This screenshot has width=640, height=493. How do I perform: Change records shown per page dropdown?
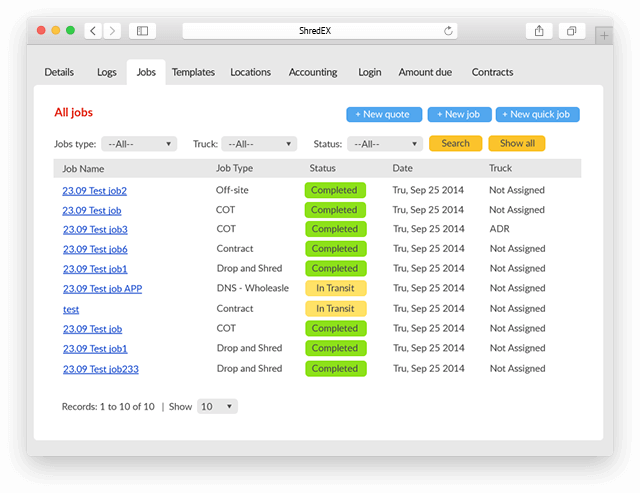click(217, 406)
